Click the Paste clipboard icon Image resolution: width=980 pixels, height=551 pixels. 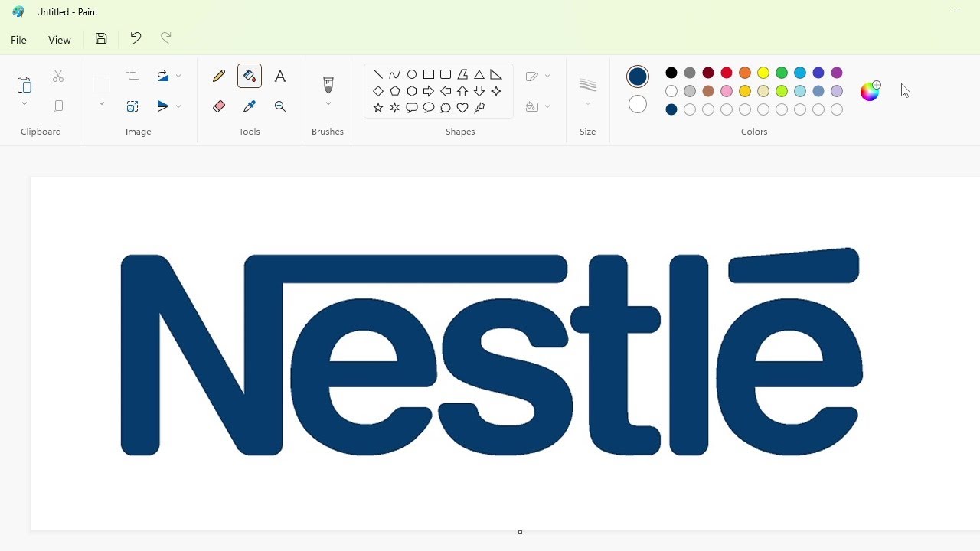click(24, 83)
